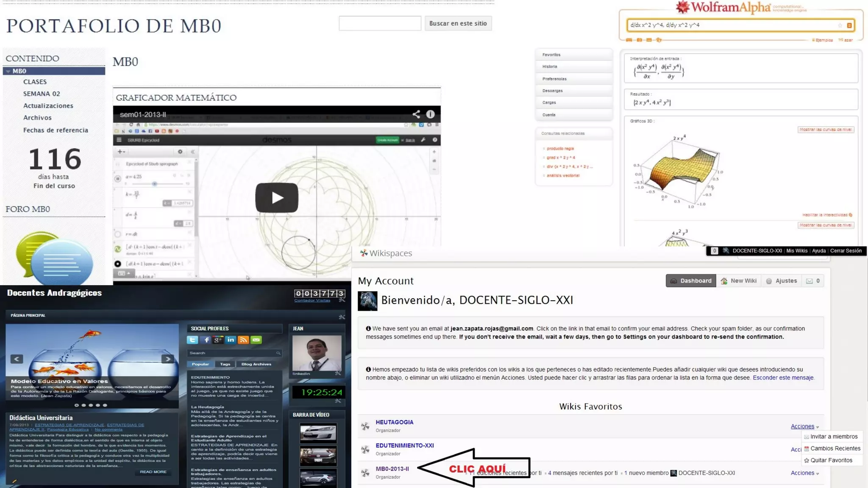Screen dimensions: 868x488
Task: Open the video info icon
Action: tap(430, 114)
